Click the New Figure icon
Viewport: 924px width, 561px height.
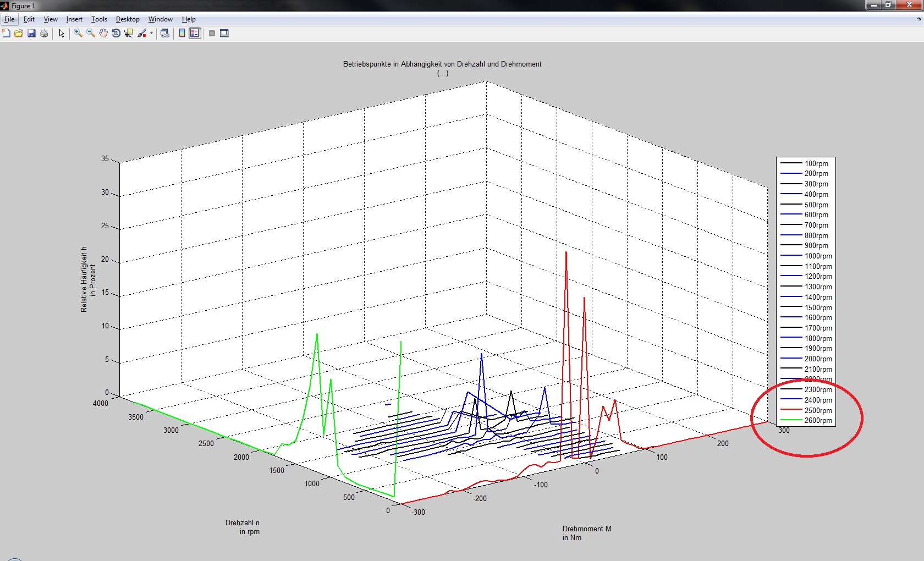6,34
